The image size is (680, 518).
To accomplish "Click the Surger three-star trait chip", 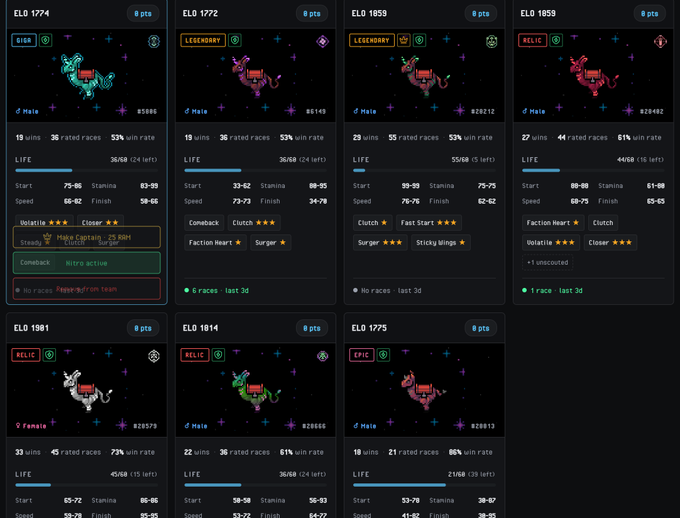I will (x=380, y=243).
